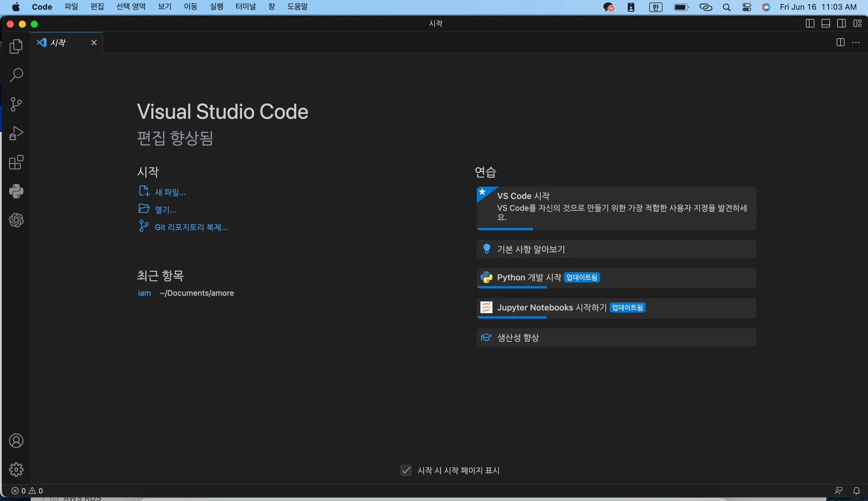The height and width of the screenshot is (501, 868).
Task: Open recent folder 'iam' link
Action: click(144, 293)
